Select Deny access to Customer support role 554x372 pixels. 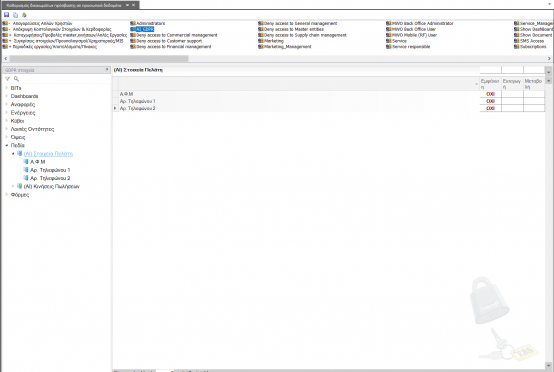pos(169,41)
